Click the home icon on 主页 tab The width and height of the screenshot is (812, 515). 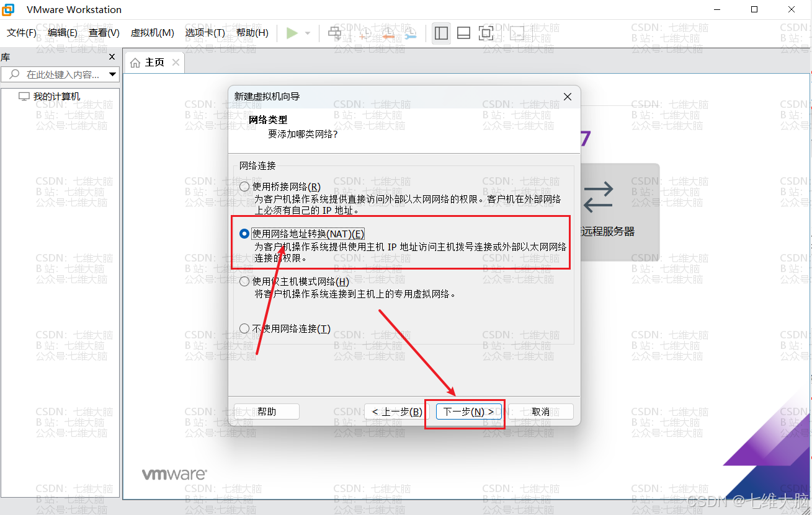click(x=135, y=63)
